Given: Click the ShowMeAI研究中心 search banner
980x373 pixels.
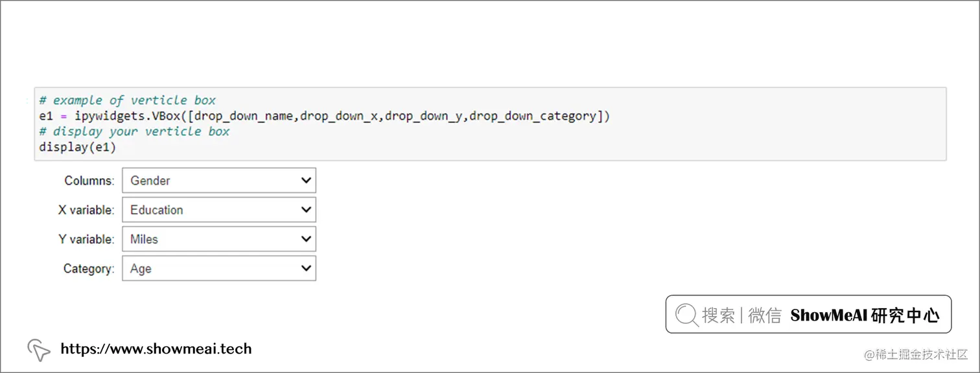Looking at the screenshot, I should (808, 315).
